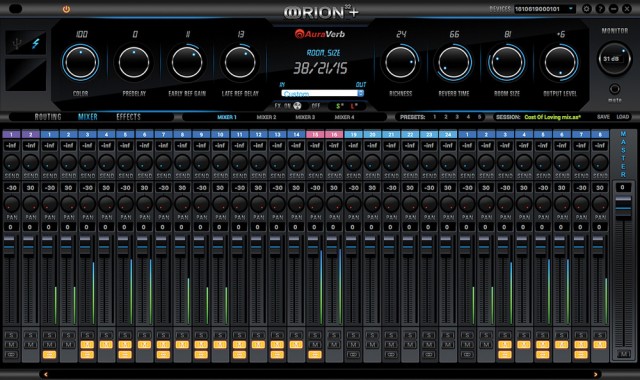Recall preset 3

457,117
